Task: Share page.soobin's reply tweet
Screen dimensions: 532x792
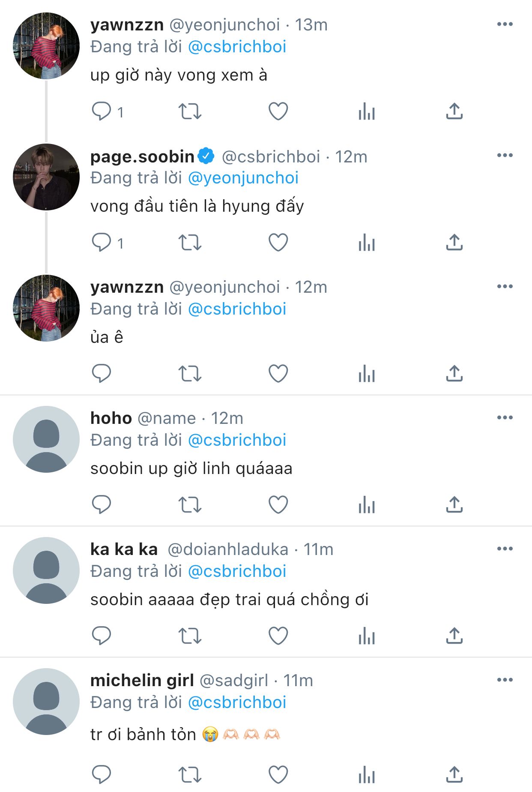Action: click(454, 243)
